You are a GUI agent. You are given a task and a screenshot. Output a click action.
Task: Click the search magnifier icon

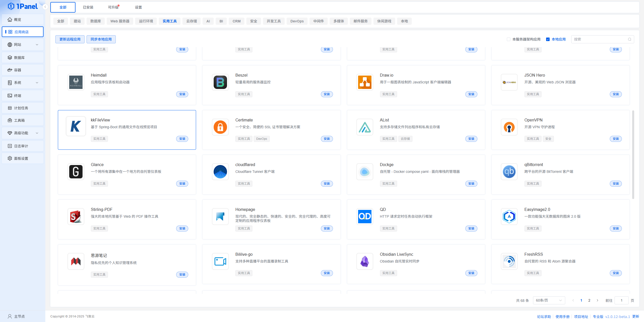tap(629, 39)
